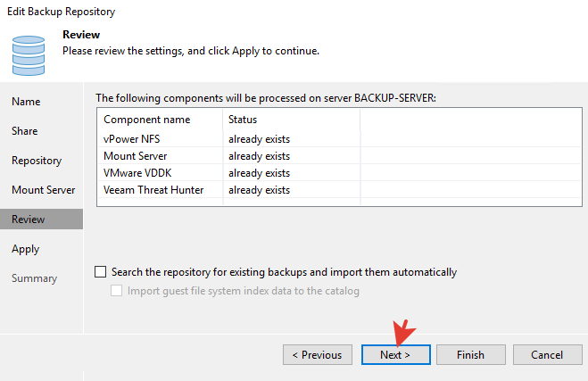
Task: Click the Finish button
Action: (x=470, y=354)
